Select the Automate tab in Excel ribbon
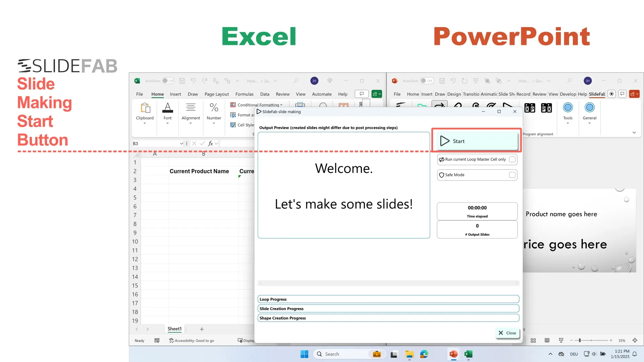Screen dimensions: 644x362 coord(322,94)
